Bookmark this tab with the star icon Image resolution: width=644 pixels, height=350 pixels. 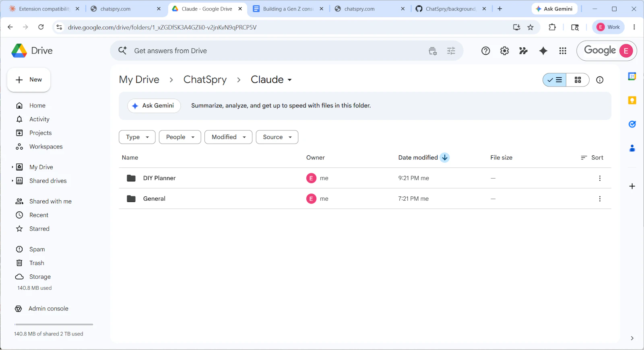pos(530,27)
